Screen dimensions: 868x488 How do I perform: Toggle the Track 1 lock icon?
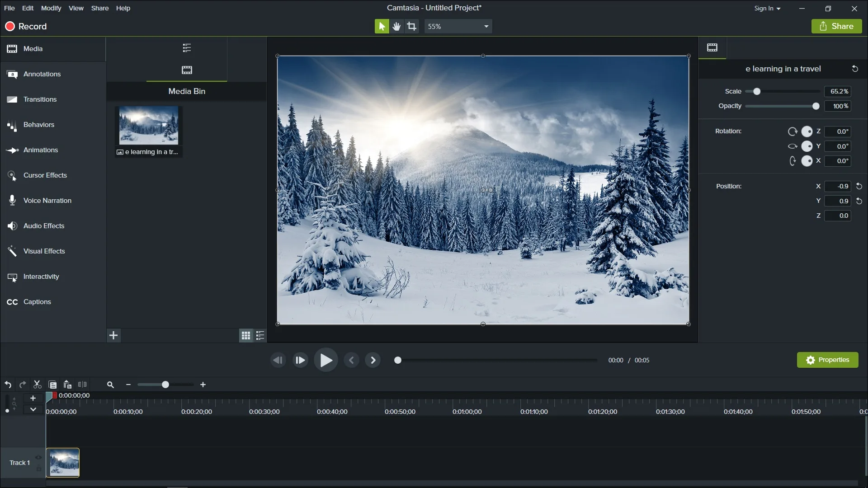[38, 469]
